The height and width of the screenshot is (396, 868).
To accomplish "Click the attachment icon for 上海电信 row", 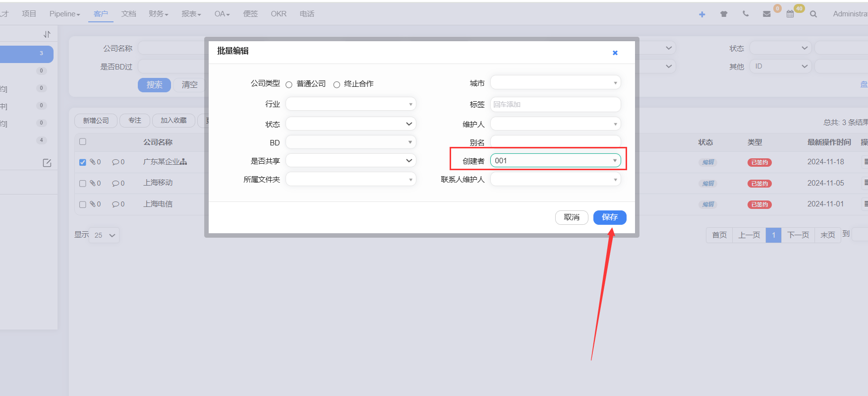I will (x=93, y=204).
